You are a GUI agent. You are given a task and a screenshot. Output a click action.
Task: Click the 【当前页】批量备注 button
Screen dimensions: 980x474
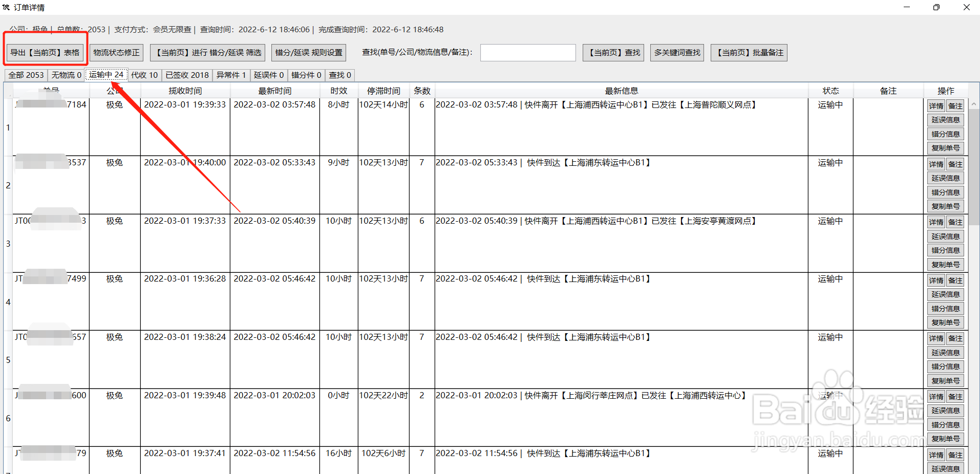click(749, 53)
